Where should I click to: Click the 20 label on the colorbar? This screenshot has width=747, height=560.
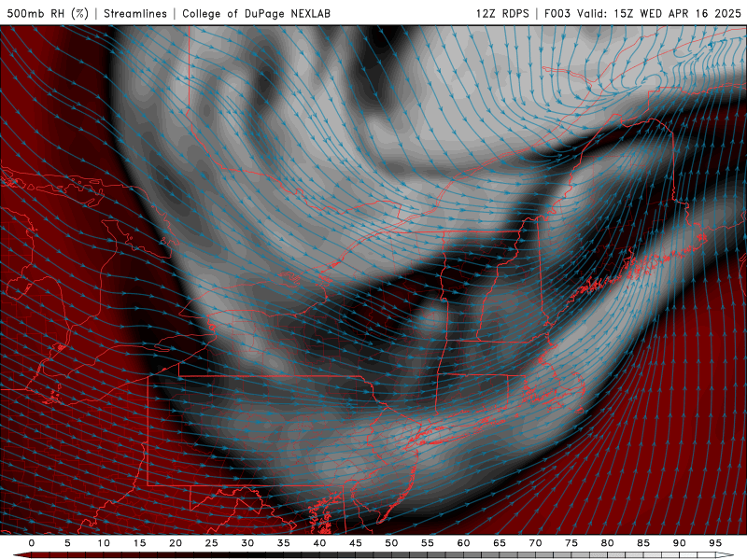tap(176, 543)
